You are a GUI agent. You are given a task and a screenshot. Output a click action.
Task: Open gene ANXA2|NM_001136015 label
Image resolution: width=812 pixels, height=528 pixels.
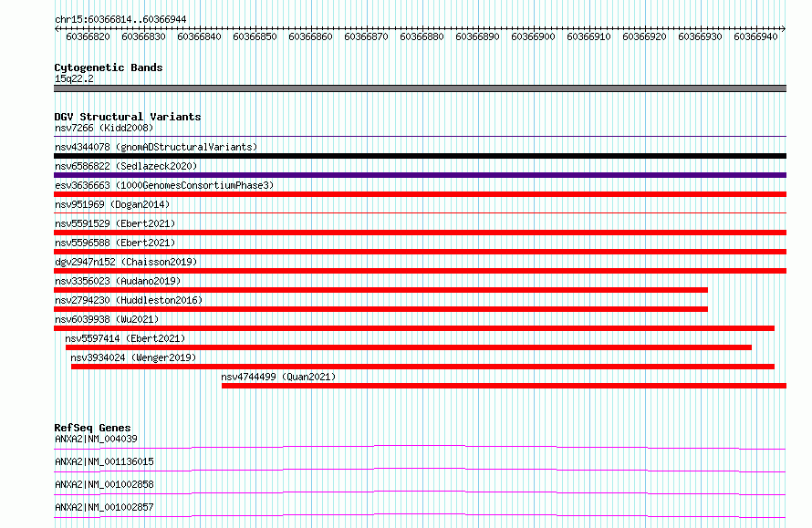point(104,461)
